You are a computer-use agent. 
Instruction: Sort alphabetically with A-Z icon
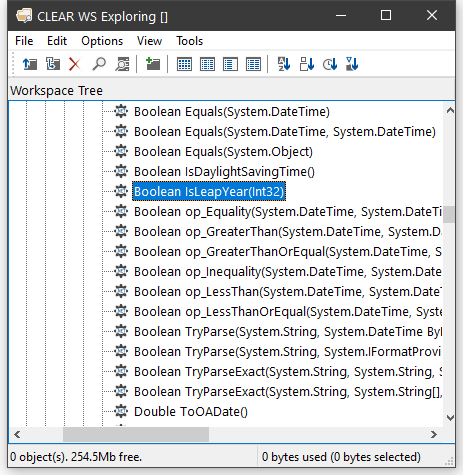point(284,64)
